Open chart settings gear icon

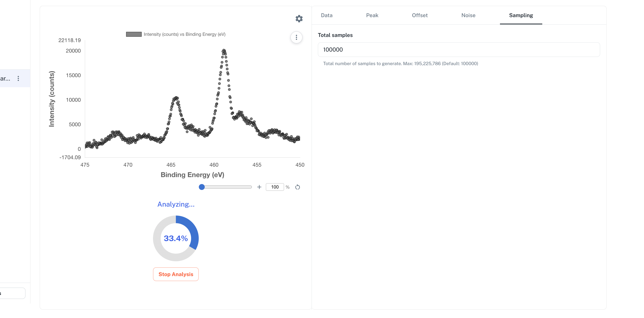click(299, 18)
